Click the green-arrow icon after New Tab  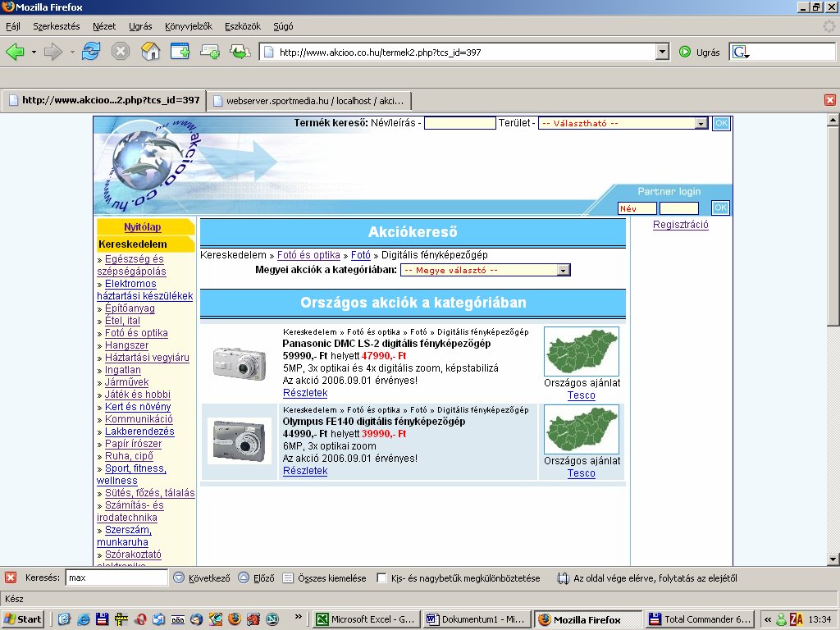click(240, 52)
